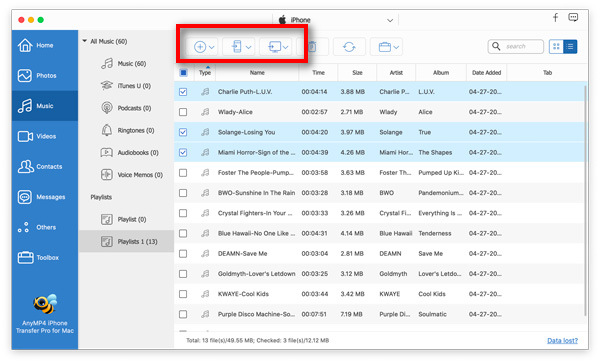Click the Data lost? link

pos(562,340)
